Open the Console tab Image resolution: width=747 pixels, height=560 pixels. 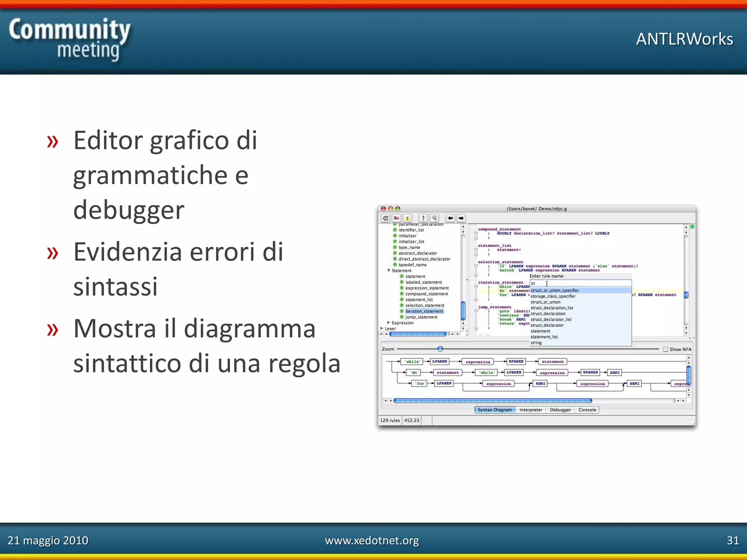[587, 410]
